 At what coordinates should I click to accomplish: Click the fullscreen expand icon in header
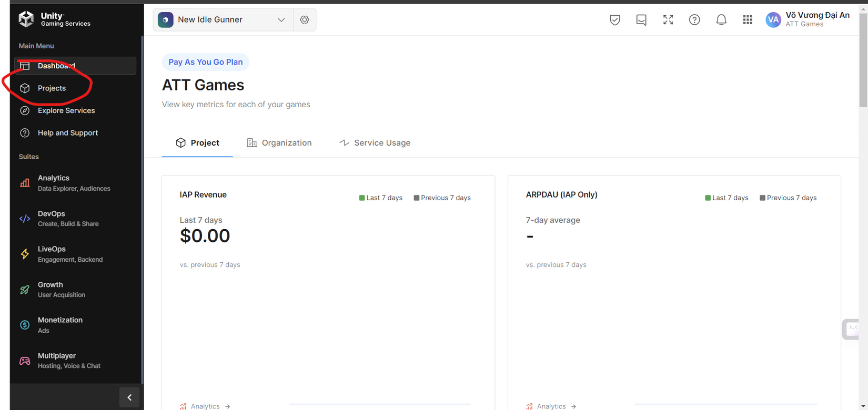coord(668,20)
